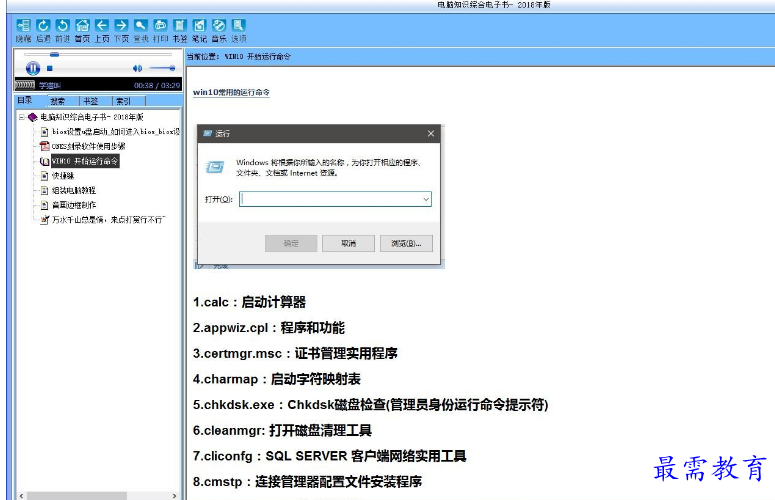Click the 取消 button in the Run dialog

pyautogui.click(x=348, y=243)
